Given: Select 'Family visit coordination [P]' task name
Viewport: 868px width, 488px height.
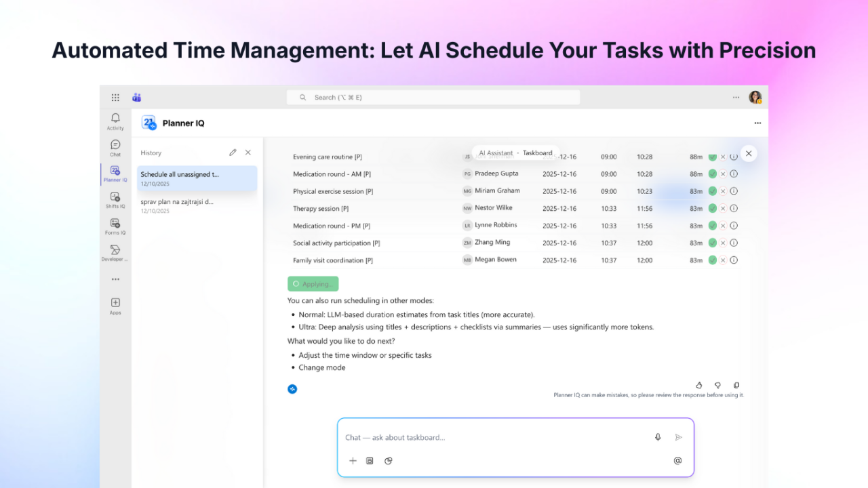Looking at the screenshot, I should pyautogui.click(x=333, y=260).
